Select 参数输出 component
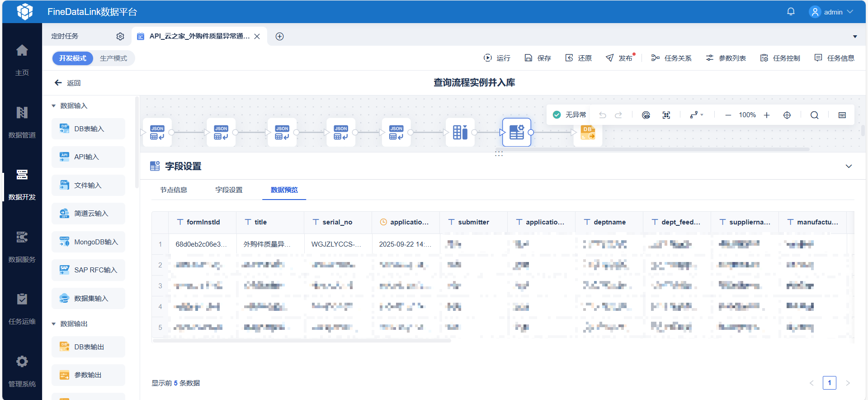This screenshot has height=400, width=868. point(88,375)
